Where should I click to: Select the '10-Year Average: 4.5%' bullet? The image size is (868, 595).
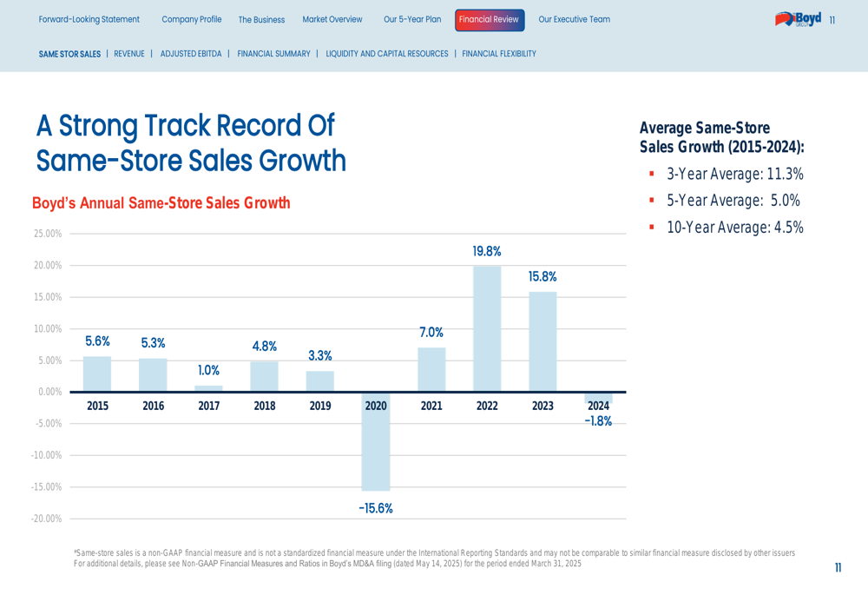(x=734, y=227)
